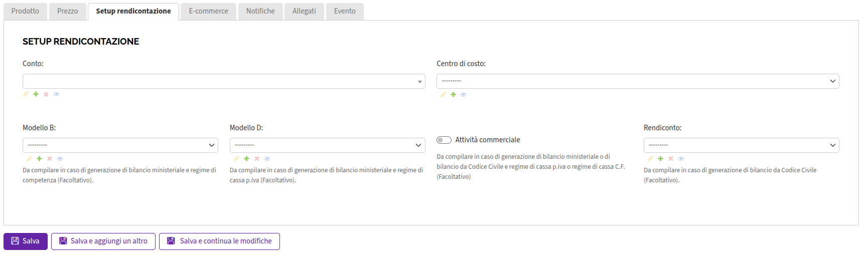Click the red delete icon under Rendiconto
Viewport: 868px width, 257px height.
point(671,159)
